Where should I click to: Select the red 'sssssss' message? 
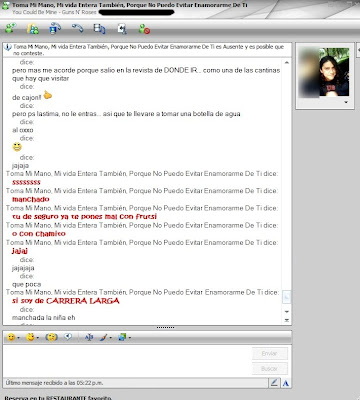(26, 182)
